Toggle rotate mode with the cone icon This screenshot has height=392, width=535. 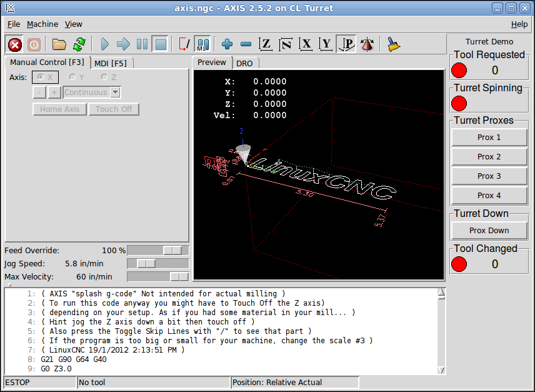pyautogui.click(x=367, y=44)
